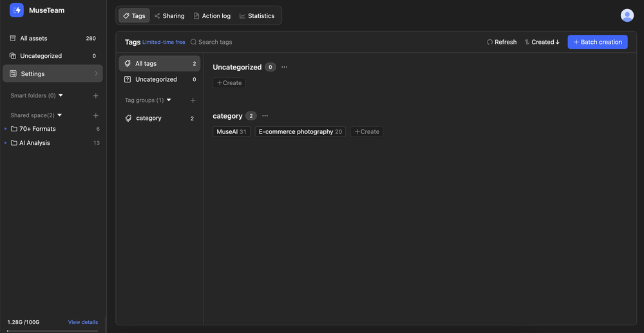
Task: Click the Batch creation button
Action: click(x=597, y=42)
